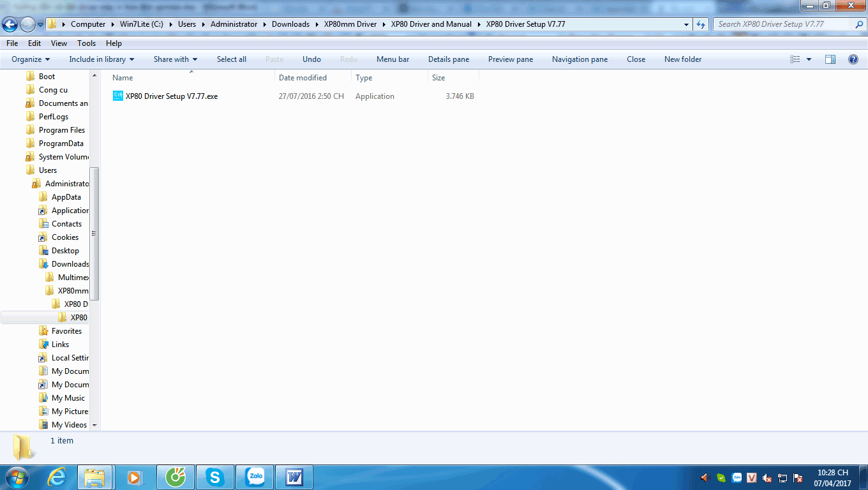This screenshot has height=490, width=868.
Task: Click the refresh icon beside address bar
Action: [x=701, y=24]
